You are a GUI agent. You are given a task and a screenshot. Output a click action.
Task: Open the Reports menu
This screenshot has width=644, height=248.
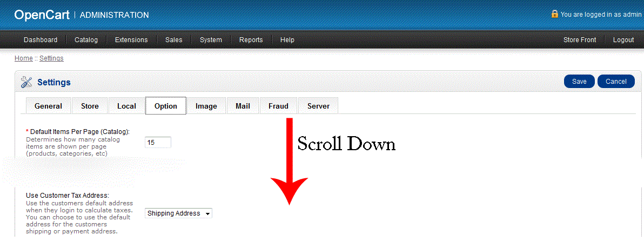pyautogui.click(x=251, y=40)
